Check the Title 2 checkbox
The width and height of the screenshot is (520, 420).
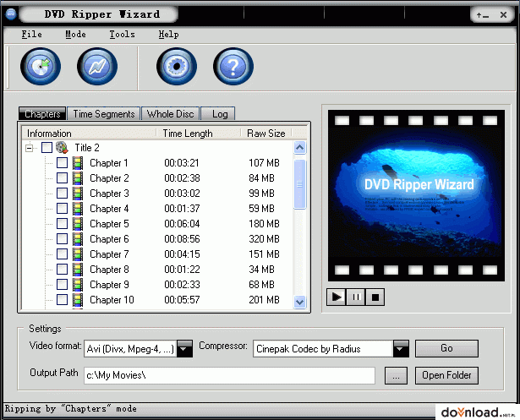[47, 148]
